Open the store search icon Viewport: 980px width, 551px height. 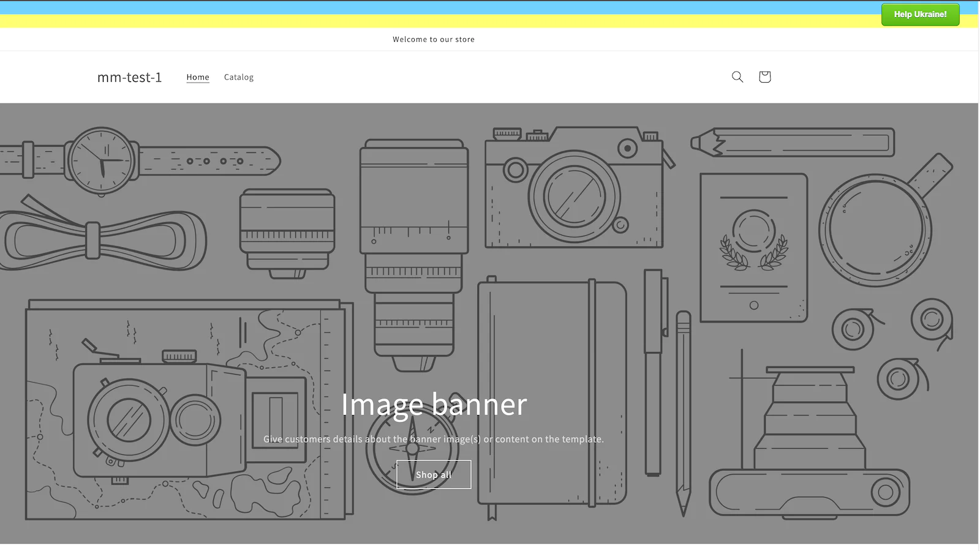[x=737, y=77]
